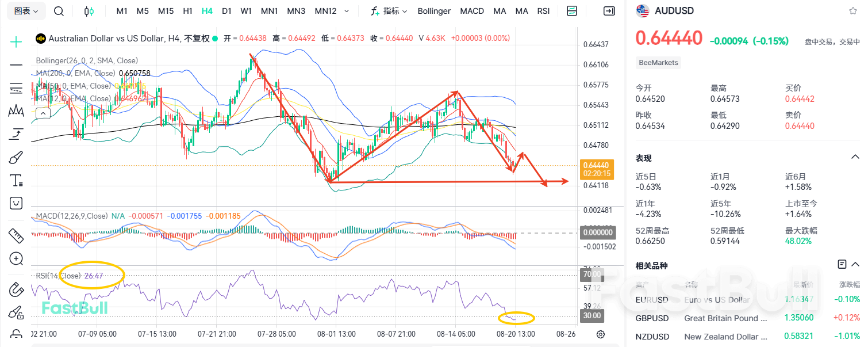
Task: Open the multi-chart layout selector
Action: coord(571,10)
